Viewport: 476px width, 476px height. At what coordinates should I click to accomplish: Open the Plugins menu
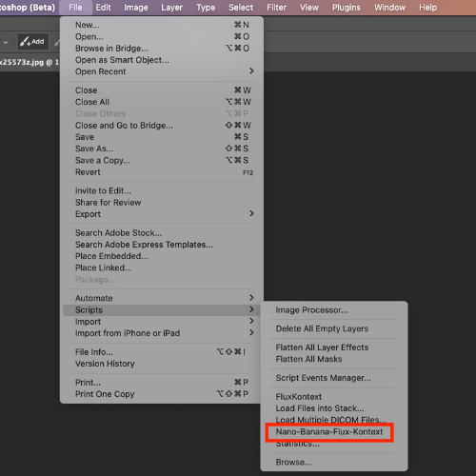point(347,8)
